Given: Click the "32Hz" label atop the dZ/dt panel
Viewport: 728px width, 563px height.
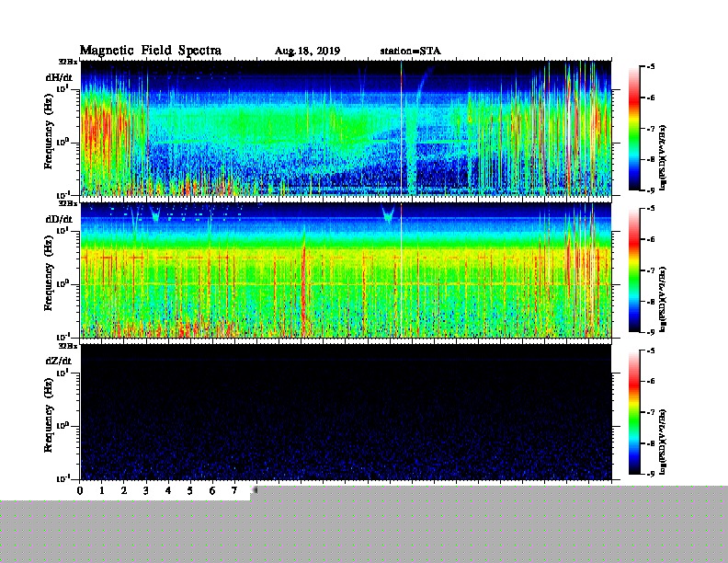Looking at the screenshot, I should click(x=68, y=346).
